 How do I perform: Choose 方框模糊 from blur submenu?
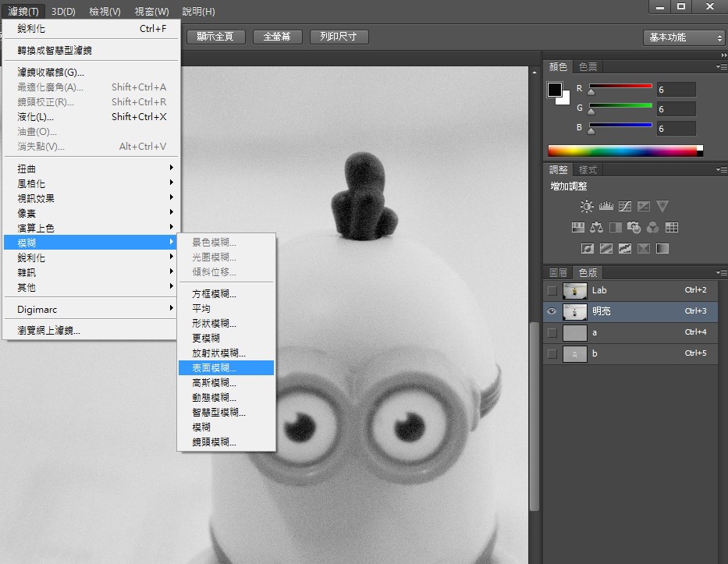pos(226,294)
